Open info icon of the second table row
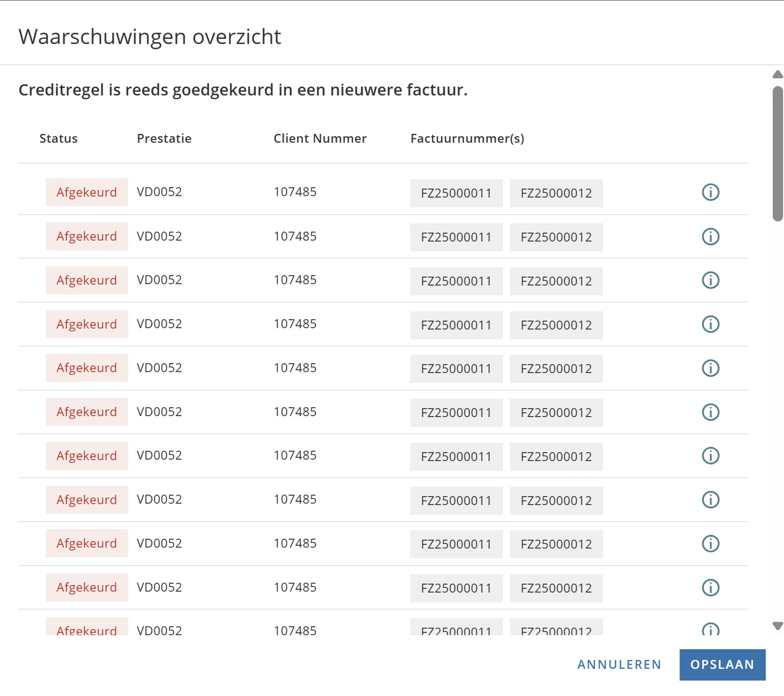The height and width of the screenshot is (696, 784). pos(710,236)
